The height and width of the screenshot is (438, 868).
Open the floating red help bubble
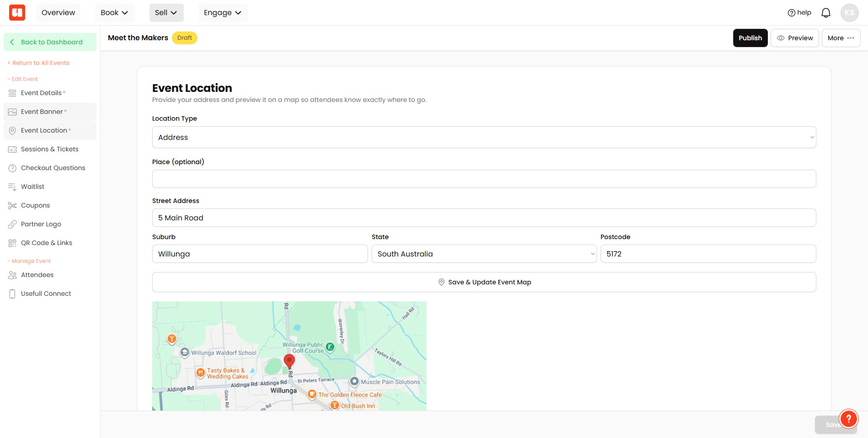click(848, 418)
